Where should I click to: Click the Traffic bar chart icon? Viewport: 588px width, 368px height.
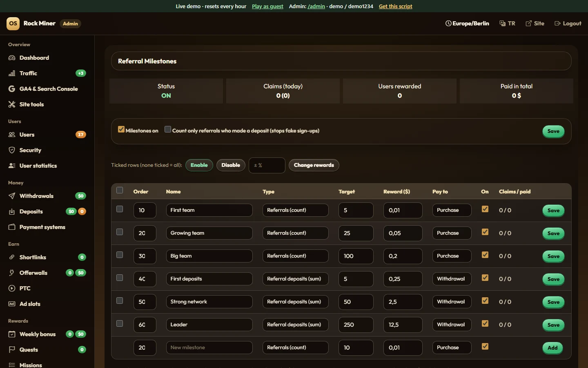[x=12, y=73]
